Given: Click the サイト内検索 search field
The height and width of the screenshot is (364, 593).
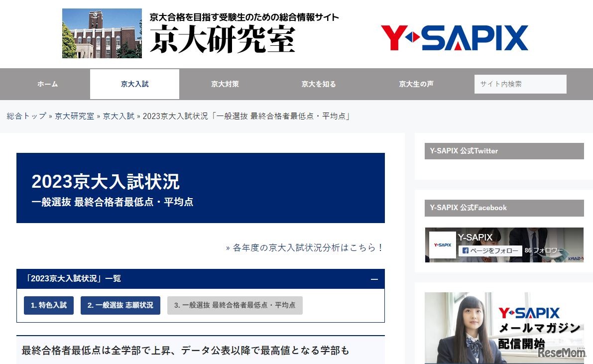Looking at the screenshot, I should (x=520, y=84).
